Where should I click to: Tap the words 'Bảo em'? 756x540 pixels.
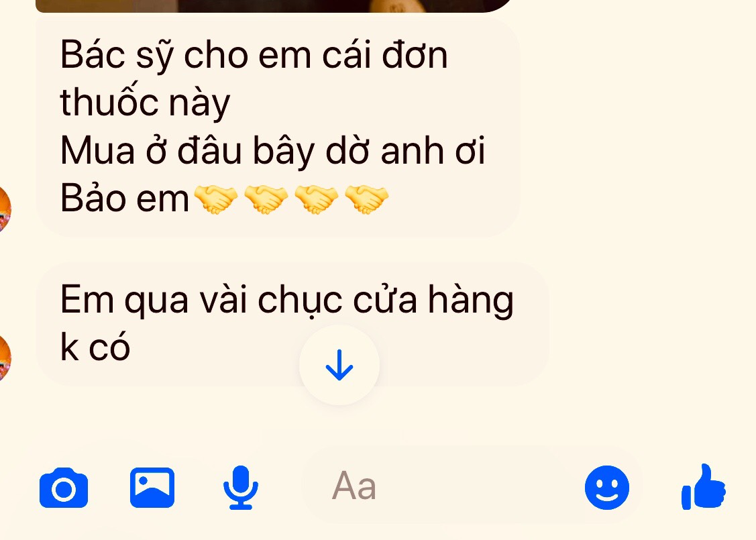pos(124,199)
